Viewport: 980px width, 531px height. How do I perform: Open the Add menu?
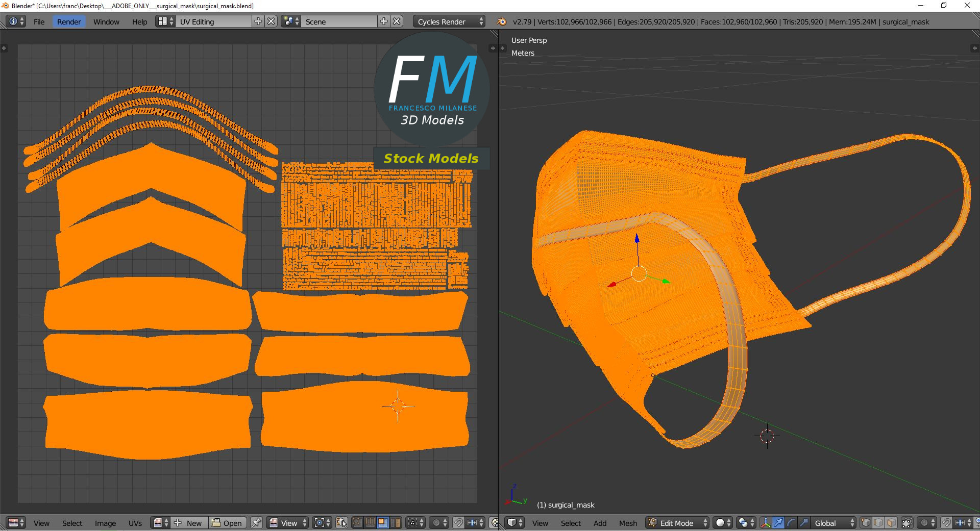(x=600, y=523)
